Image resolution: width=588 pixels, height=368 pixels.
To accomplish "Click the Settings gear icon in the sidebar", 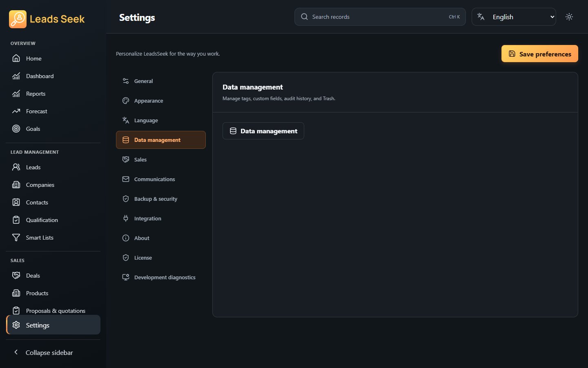I will (x=16, y=325).
